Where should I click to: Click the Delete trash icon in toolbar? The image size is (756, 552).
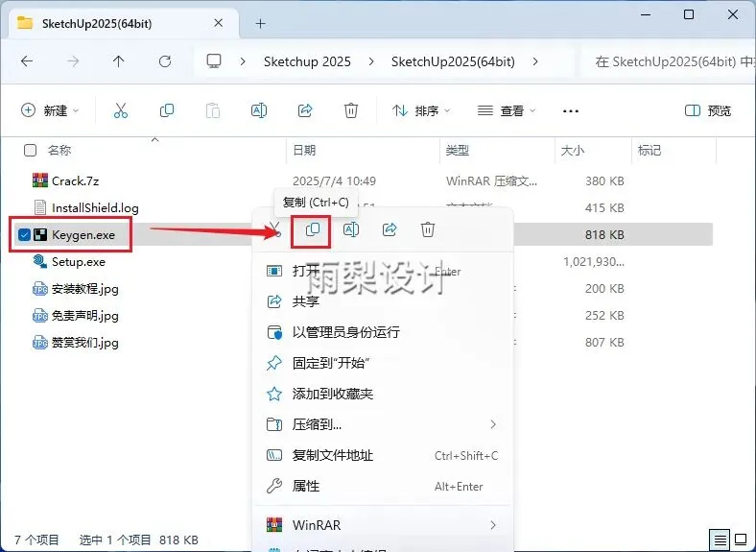(351, 111)
